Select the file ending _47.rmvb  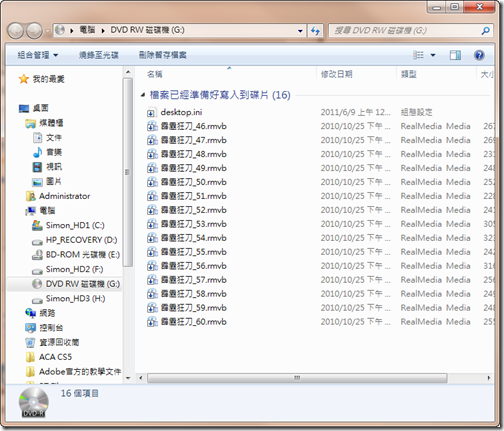193,140
